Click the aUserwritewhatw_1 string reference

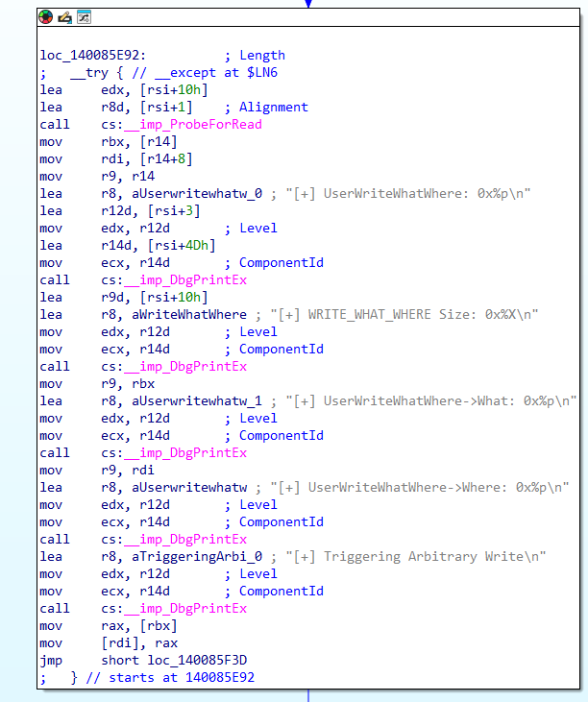click(197, 401)
